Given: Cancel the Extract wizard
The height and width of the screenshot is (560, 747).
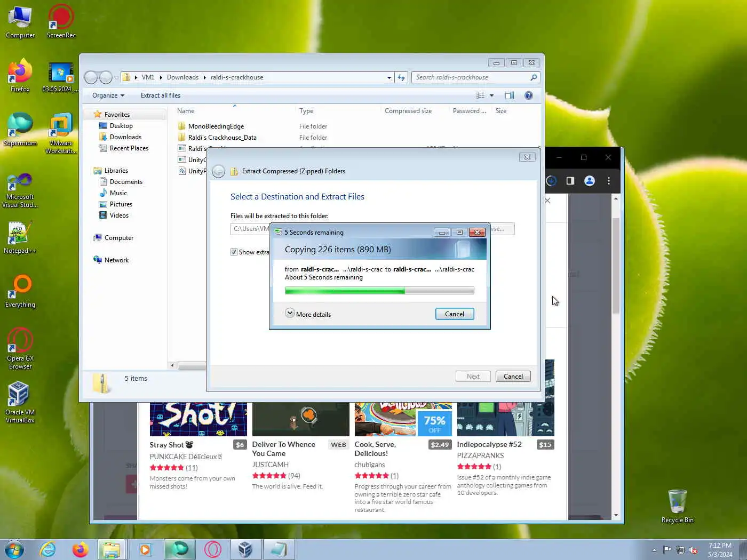Looking at the screenshot, I should (513, 377).
